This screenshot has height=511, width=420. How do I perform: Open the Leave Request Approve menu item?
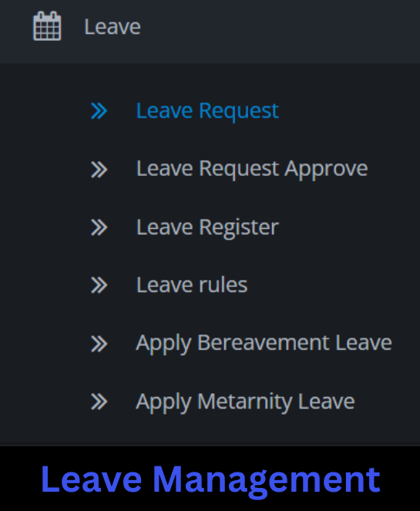tap(252, 170)
